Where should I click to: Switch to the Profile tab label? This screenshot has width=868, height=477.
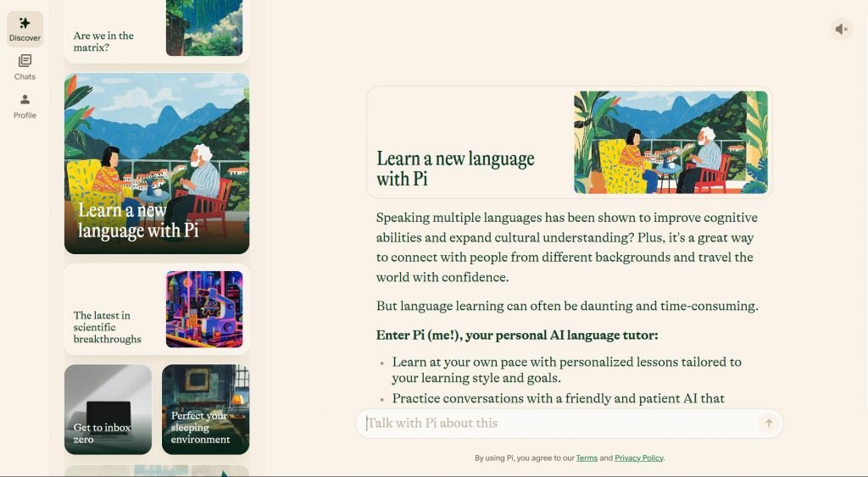(x=25, y=115)
